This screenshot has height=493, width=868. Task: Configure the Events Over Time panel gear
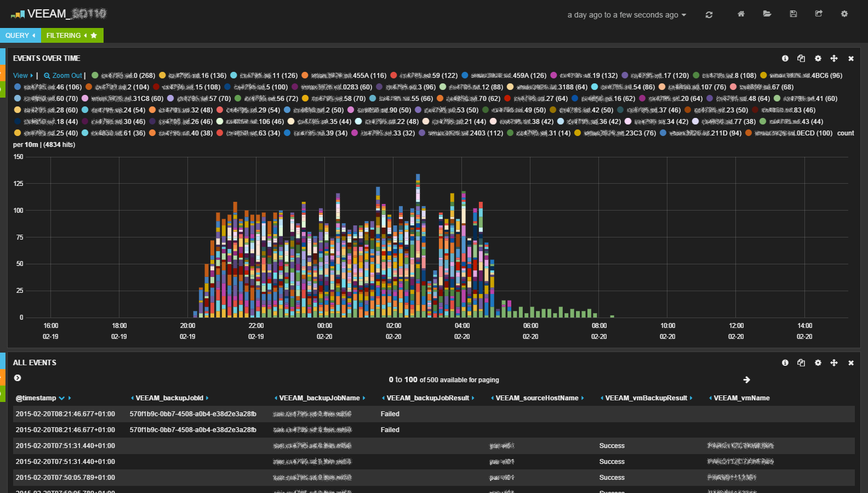click(818, 58)
